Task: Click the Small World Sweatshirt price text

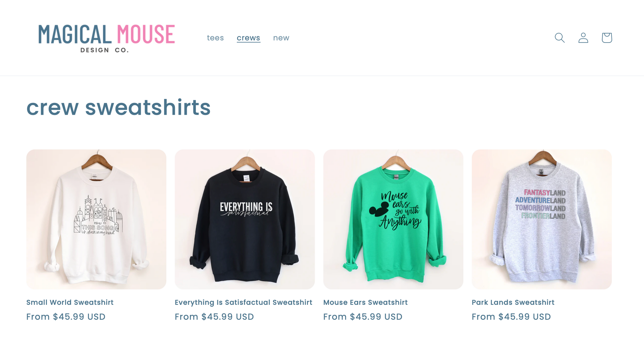Action: [x=66, y=317]
